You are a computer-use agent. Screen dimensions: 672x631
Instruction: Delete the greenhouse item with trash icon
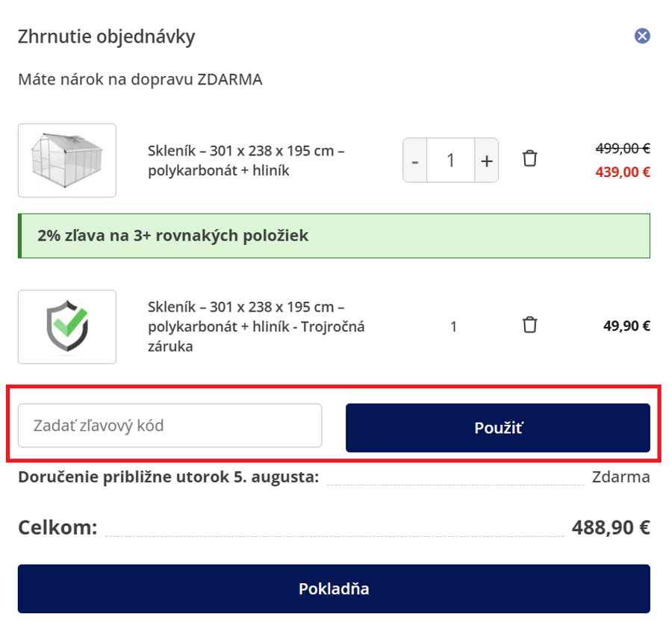click(529, 159)
